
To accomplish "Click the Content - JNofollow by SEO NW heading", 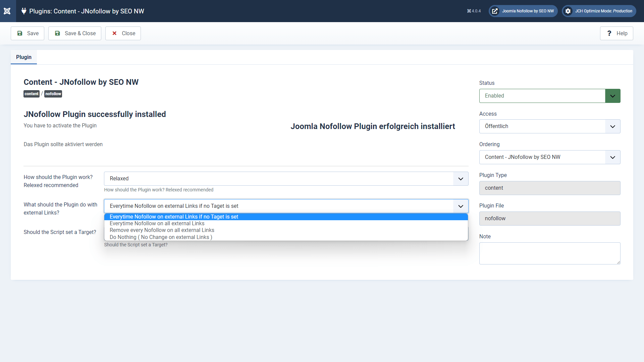I will 81,82.
